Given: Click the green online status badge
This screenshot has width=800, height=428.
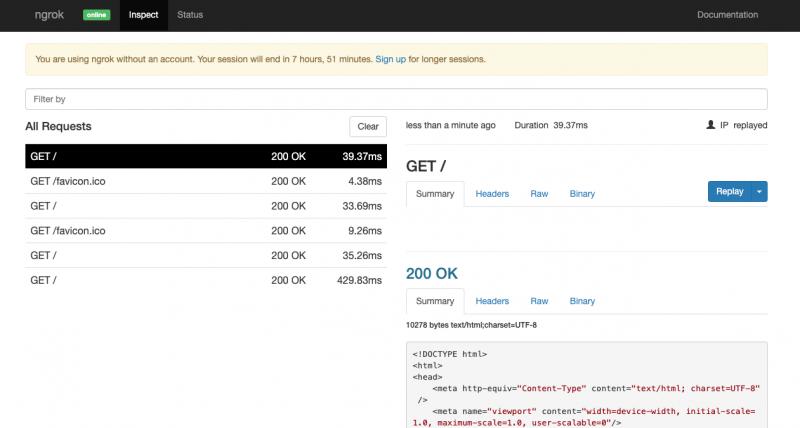Looking at the screenshot, I should [97, 15].
